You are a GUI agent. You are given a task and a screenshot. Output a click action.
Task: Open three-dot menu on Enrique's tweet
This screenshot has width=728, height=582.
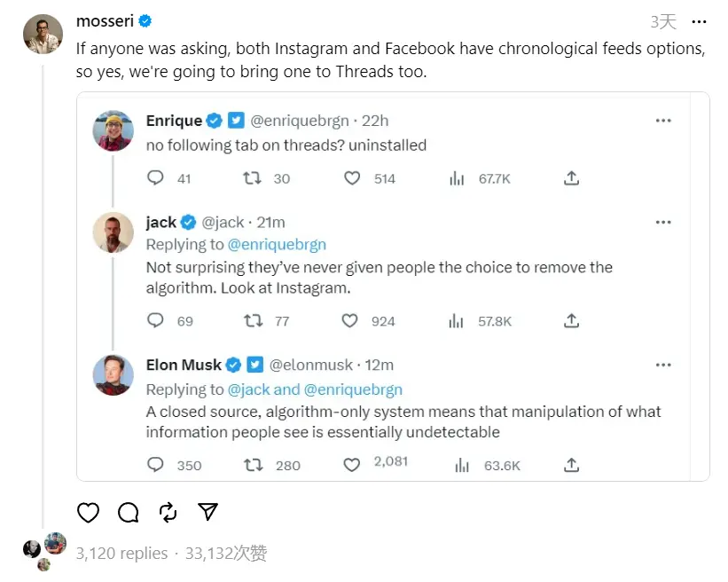click(x=663, y=121)
